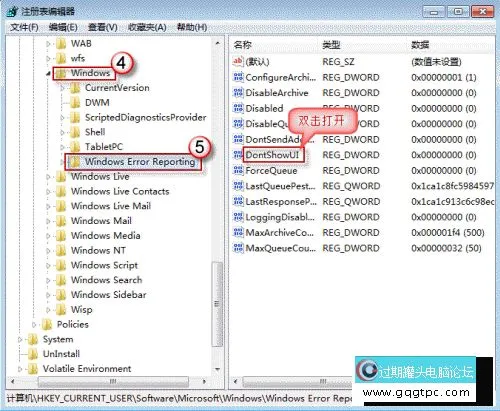This screenshot has height=411, width=500.
Task: Collapse the Windows key
Action: (48, 73)
